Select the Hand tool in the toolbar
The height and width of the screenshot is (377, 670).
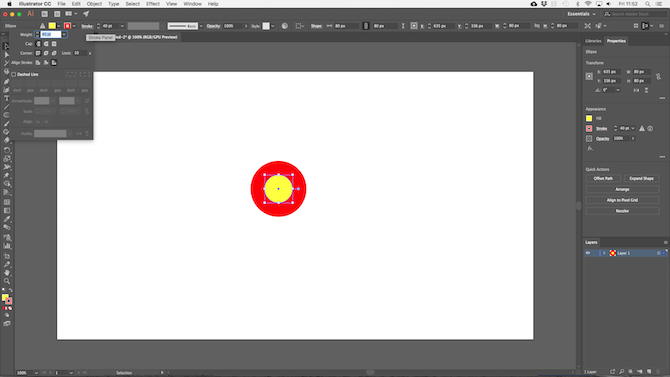point(6,272)
